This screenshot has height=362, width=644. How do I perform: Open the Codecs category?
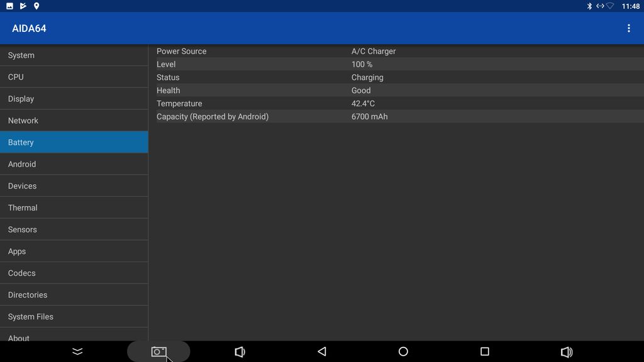click(x=74, y=273)
